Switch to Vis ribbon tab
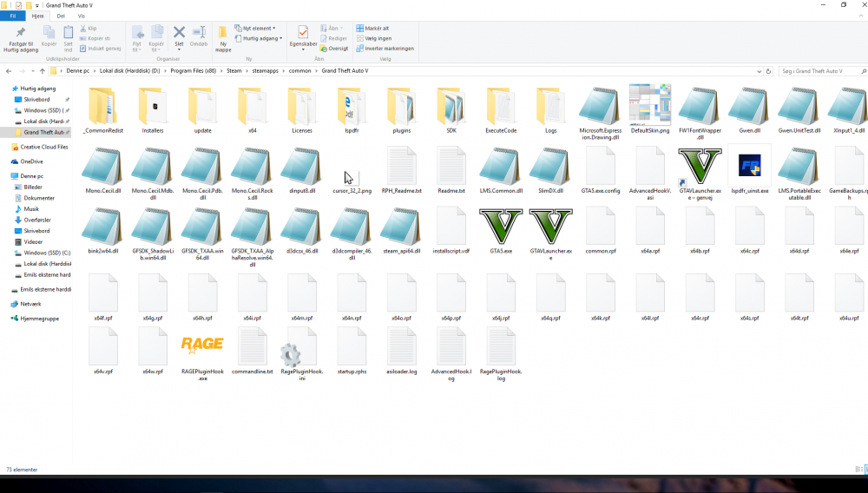This screenshot has width=868, height=493. click(82, 16)
